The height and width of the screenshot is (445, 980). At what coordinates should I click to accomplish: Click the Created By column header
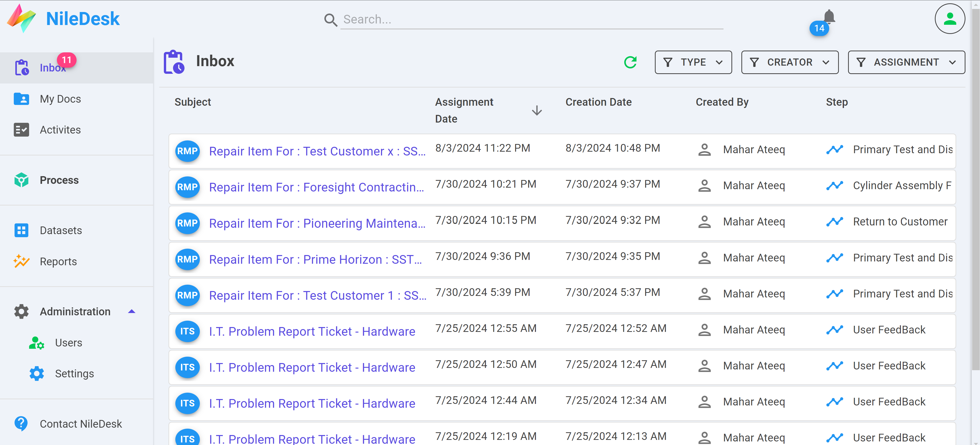click(x=722, y=102)
